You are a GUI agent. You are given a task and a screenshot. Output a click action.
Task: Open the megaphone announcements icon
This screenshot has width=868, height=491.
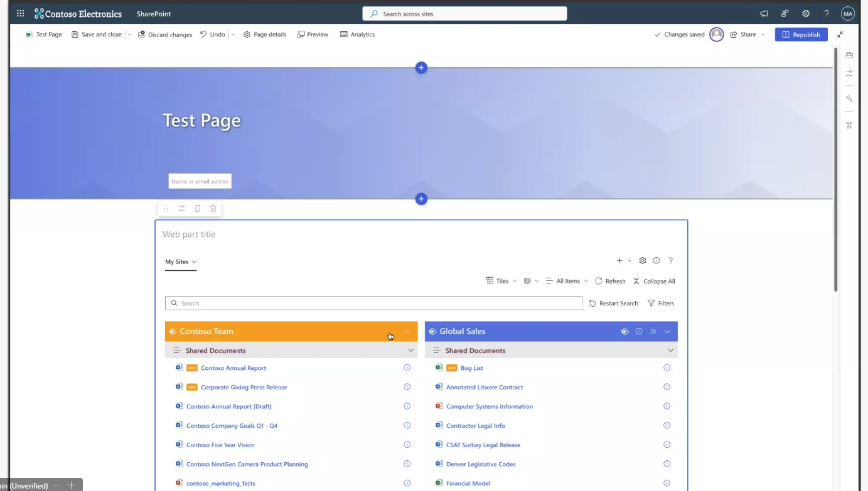tap(764, 13)
